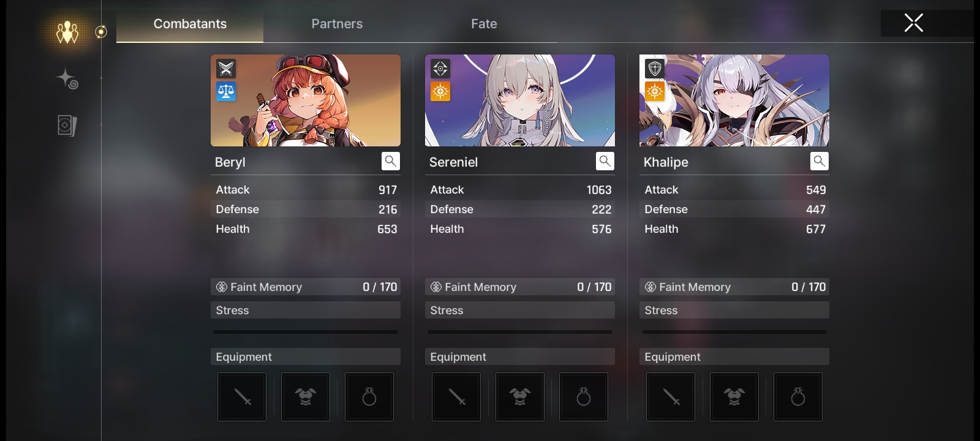Click Sereniel's character portrait

[x=520, y=100]
